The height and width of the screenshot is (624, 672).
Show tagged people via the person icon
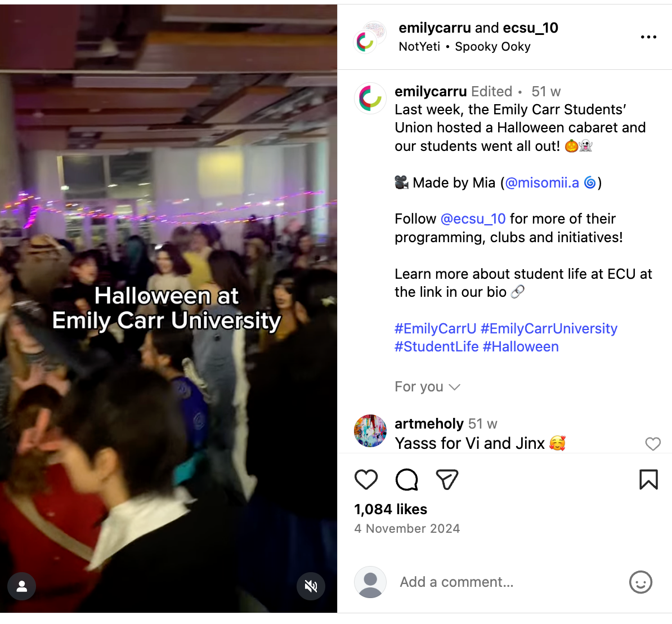click(x=21, y=586)
